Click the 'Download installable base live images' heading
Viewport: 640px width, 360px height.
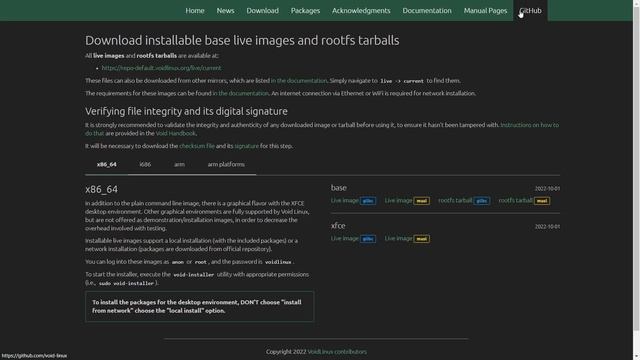click(242, 40)
